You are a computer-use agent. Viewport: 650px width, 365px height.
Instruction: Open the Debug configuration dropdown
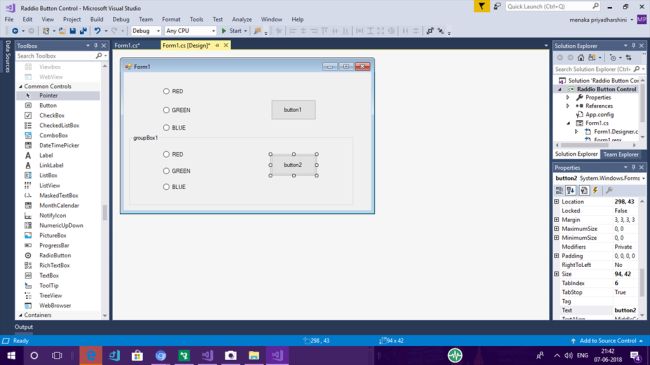146,31
